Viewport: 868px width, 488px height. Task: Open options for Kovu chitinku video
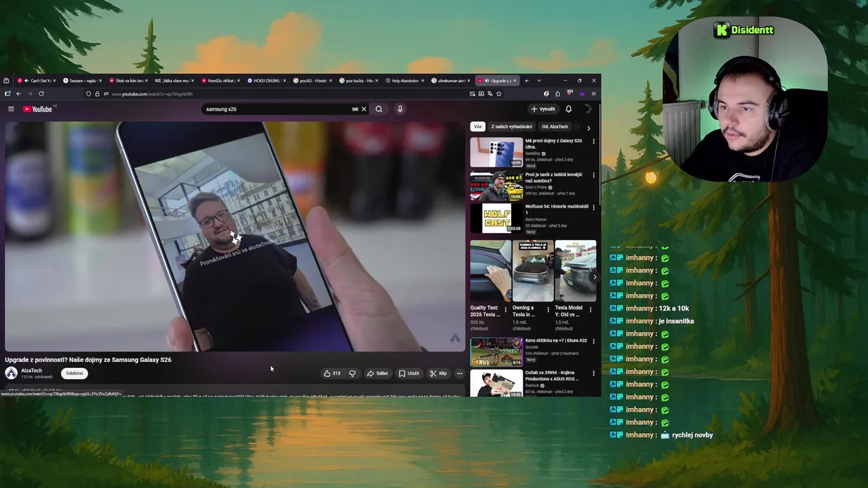pos(593,341)
